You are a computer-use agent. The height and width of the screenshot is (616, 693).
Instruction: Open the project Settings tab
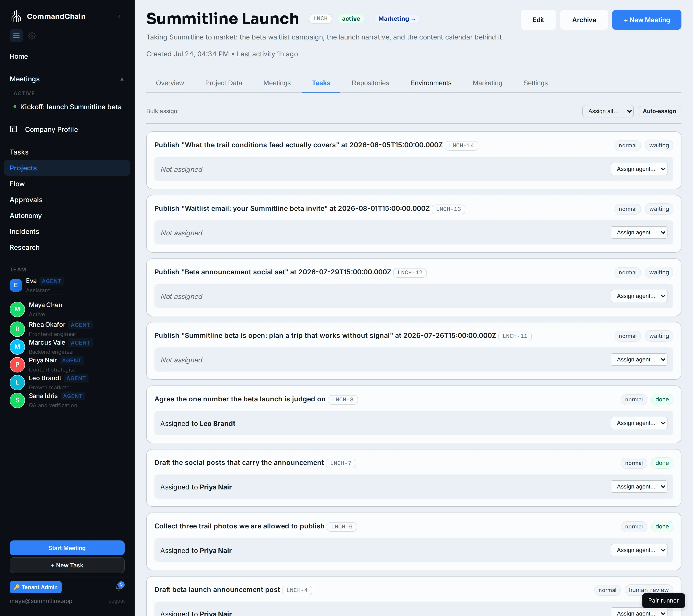pos(535,83)
